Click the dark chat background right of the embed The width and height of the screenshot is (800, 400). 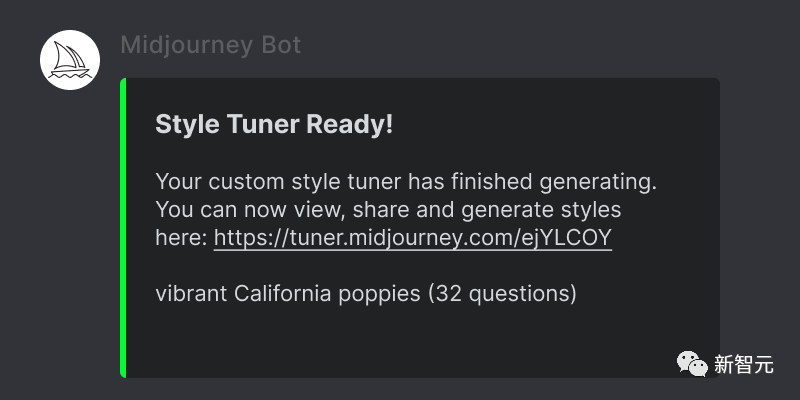(x=759, y=204)
